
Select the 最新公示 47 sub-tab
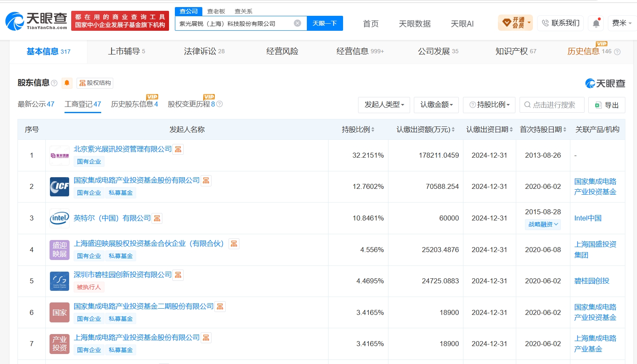point(36,104)
